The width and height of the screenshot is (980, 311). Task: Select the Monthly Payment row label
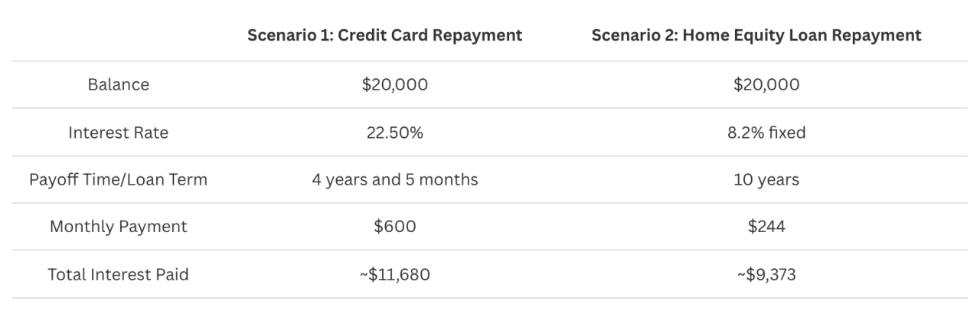coord(119,227)
